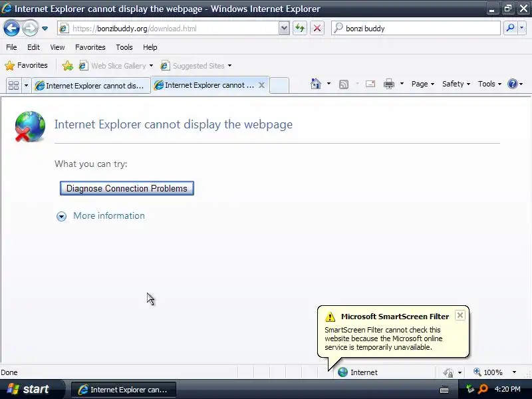Expand the address bar URL dropdown
The image size is (532, 399).
pos(285,29)
